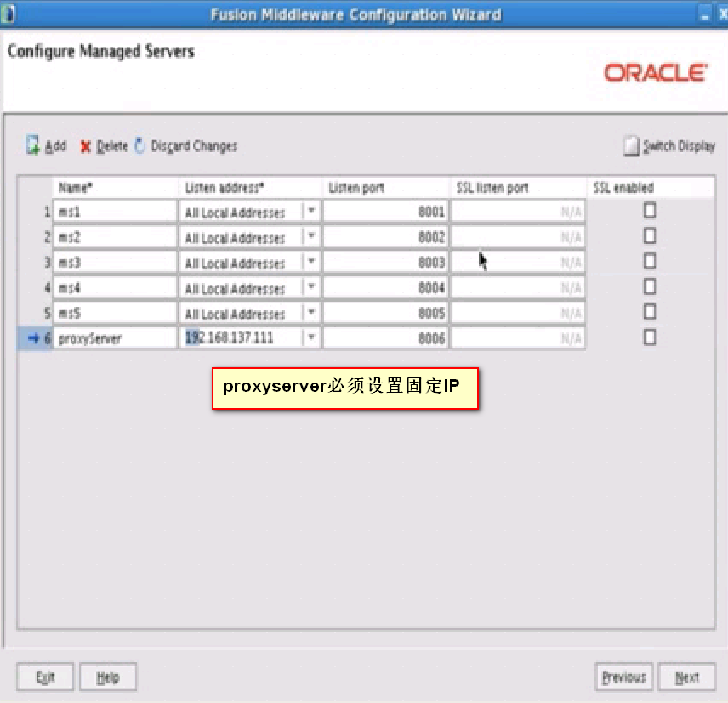Click the Help button

tap(108, 677)
